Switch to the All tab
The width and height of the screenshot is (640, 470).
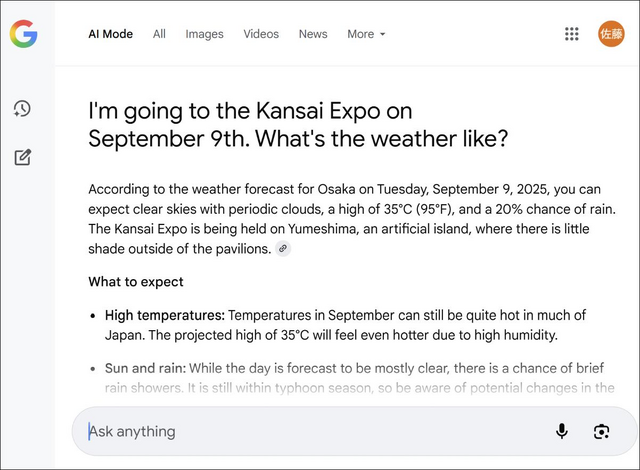(159, 34)
